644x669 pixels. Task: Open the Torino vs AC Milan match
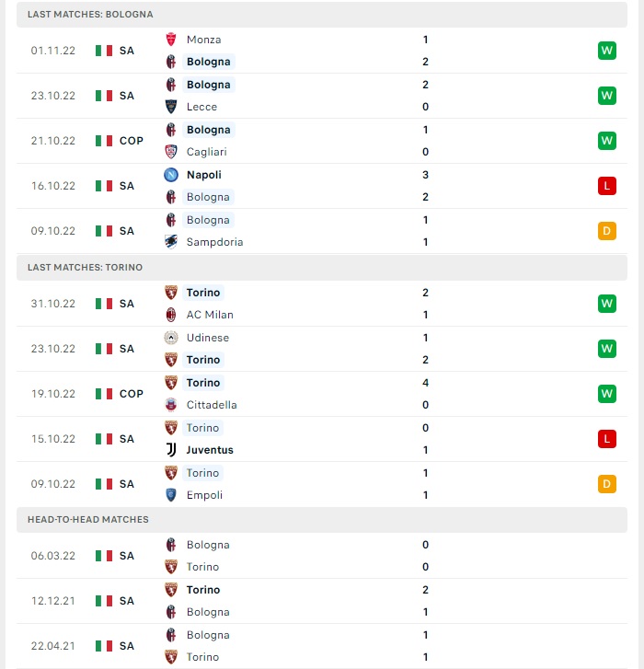(322, 304)
